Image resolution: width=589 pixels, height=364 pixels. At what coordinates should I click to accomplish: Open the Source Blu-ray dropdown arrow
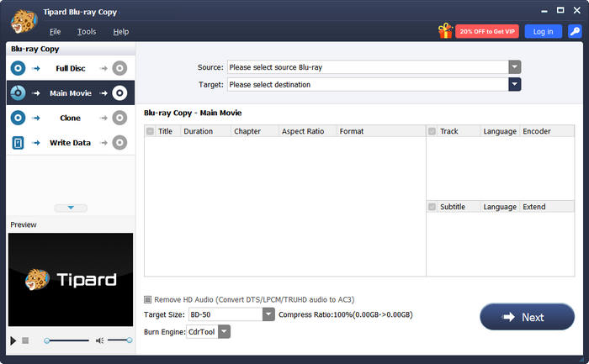(515, 67)
